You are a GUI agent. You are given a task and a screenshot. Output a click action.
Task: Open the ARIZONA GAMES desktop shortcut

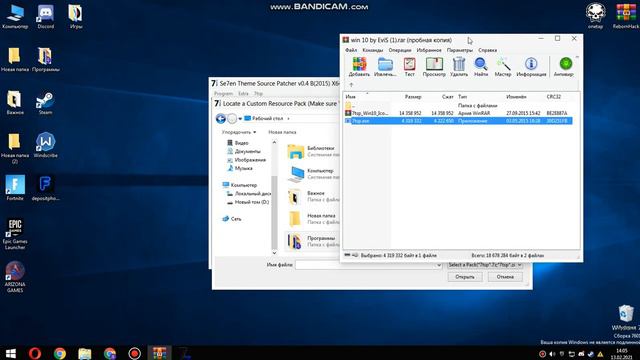click(x=15, y=277)
